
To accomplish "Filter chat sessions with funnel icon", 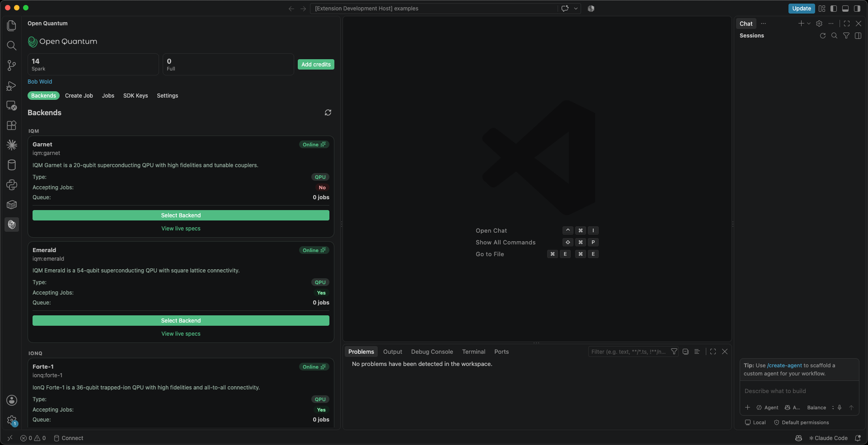I will pyautogui.click(x=846, y=36).
